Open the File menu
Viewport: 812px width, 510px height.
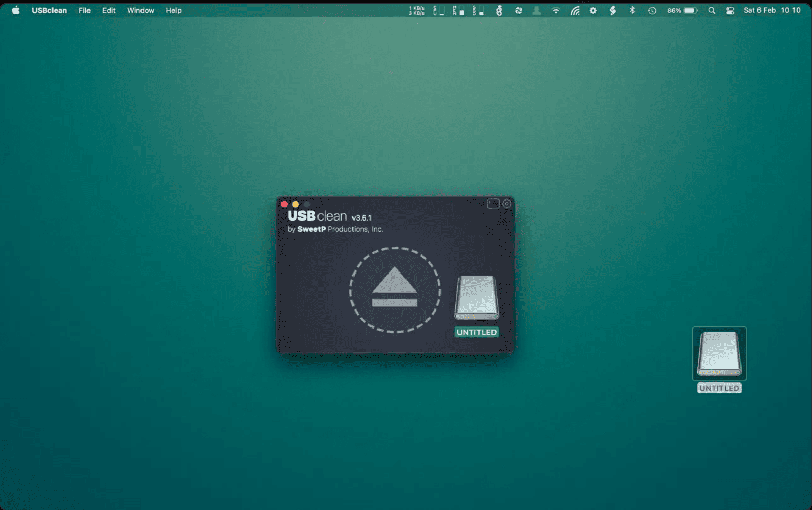point(84,10)
